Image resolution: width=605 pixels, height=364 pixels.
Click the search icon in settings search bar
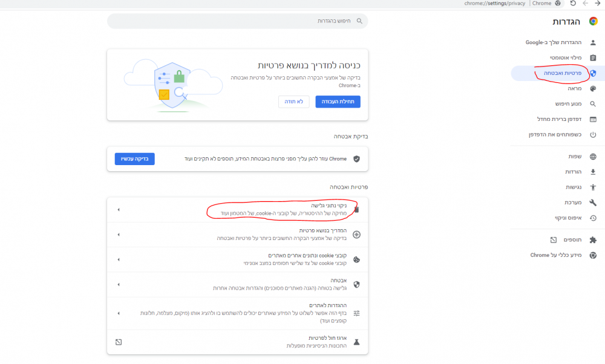pos(359,21)
